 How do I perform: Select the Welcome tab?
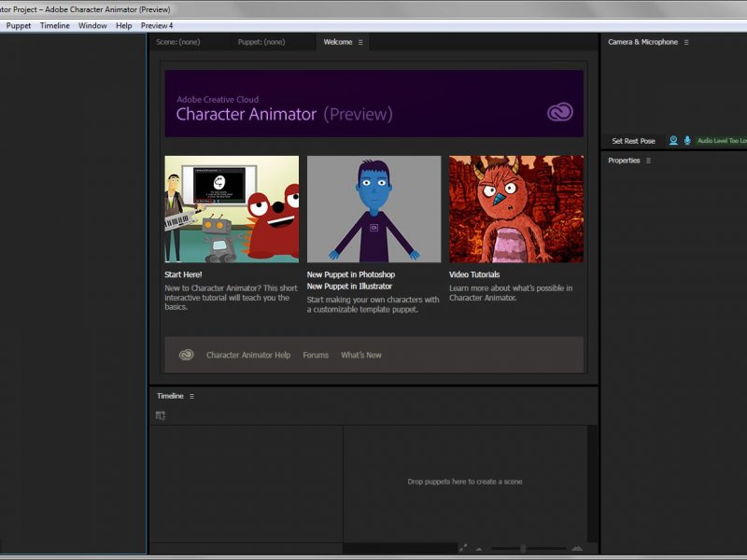click(338, 42)
